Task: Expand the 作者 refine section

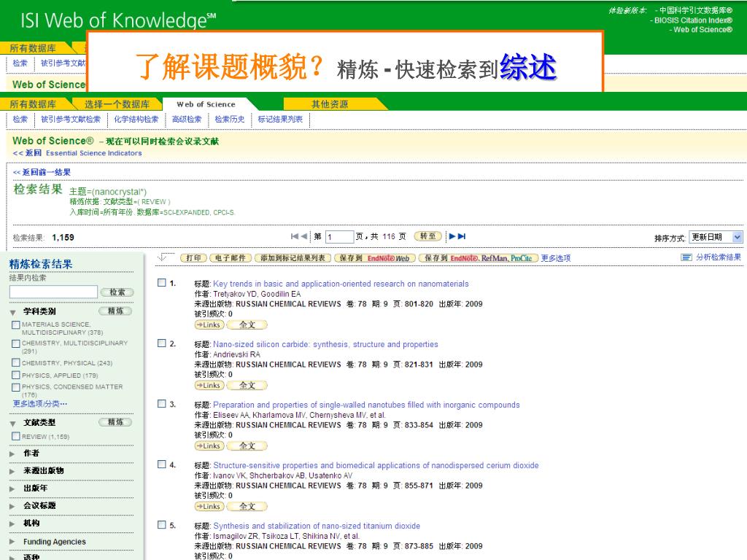Action: pyautogui.click(x=12, y=454)
